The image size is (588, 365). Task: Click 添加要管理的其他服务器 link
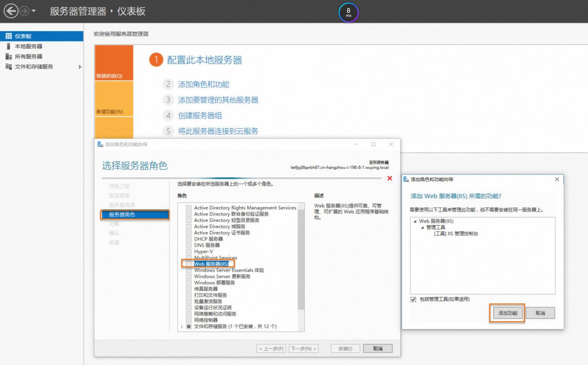218,100
